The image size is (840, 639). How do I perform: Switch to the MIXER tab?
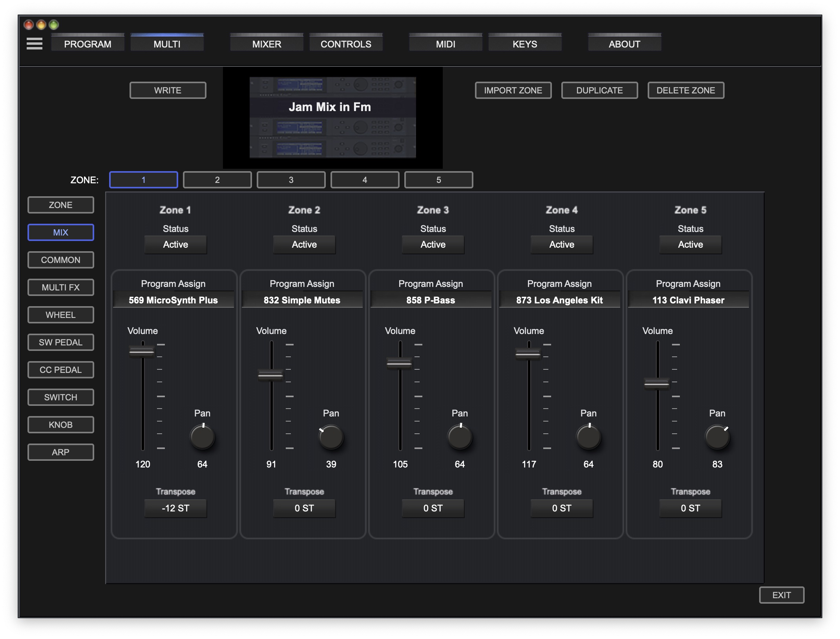pos(267,44)
